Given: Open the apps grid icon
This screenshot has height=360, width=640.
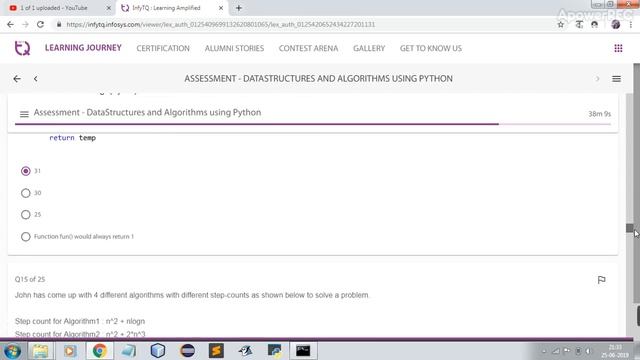Looking at the screenshot, I should coord(618,48).
